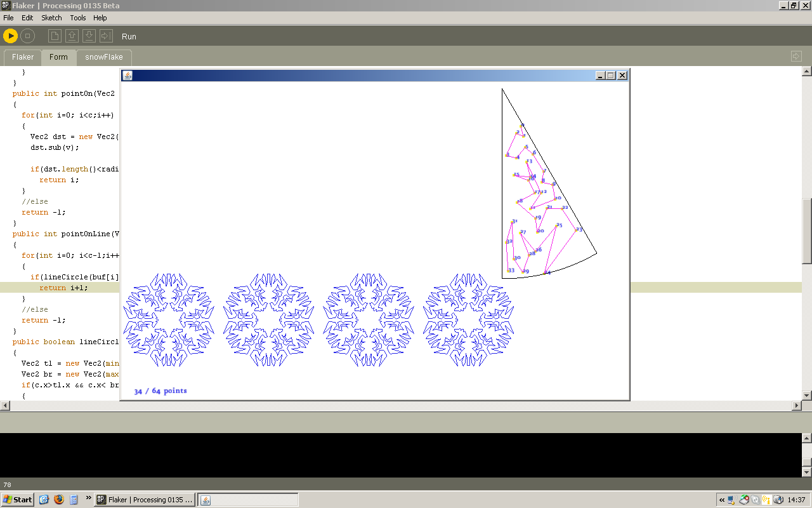This screenshot has height=508, width=812.
Task: Click the yellow wireless signal tray icon
Action: [x=766, y=500]
